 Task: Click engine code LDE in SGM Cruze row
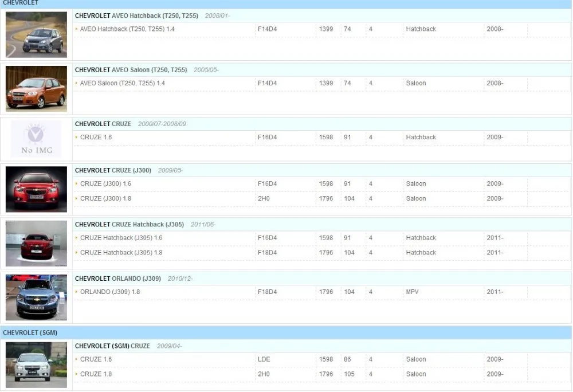264,359
